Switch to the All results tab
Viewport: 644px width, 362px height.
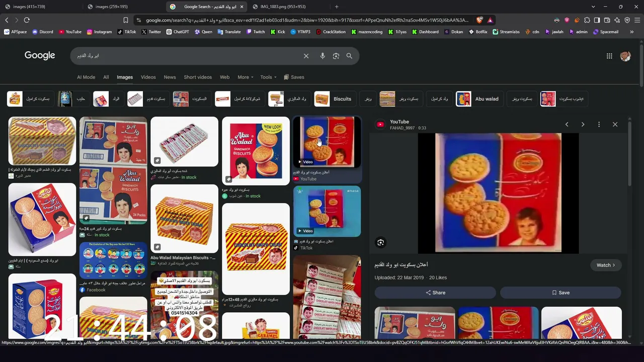106,77
